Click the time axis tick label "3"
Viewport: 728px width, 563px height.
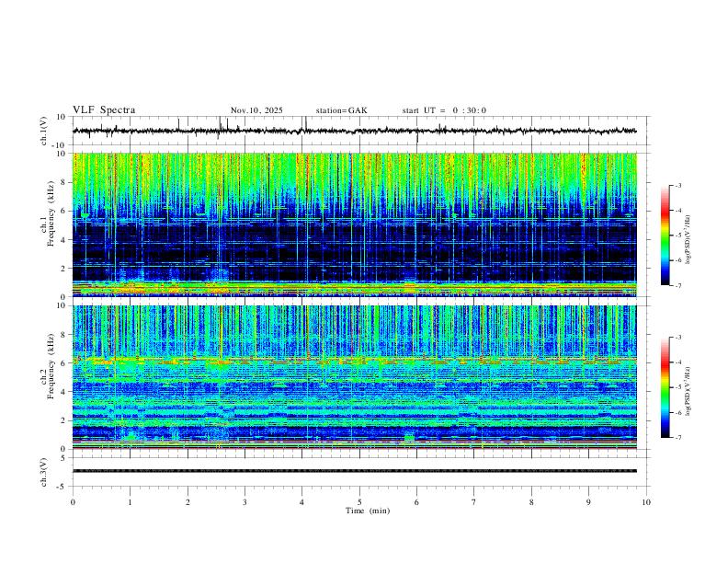pyautogui.click(x=245, y=502)
